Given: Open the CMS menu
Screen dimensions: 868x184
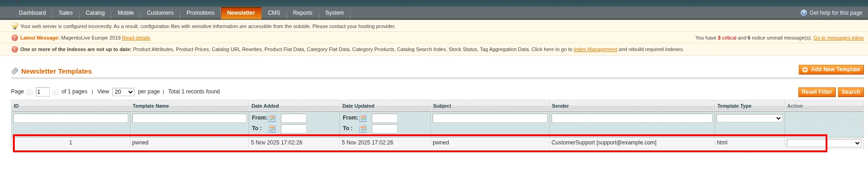Looking at the screenshot, I should [x=274, y=13].
